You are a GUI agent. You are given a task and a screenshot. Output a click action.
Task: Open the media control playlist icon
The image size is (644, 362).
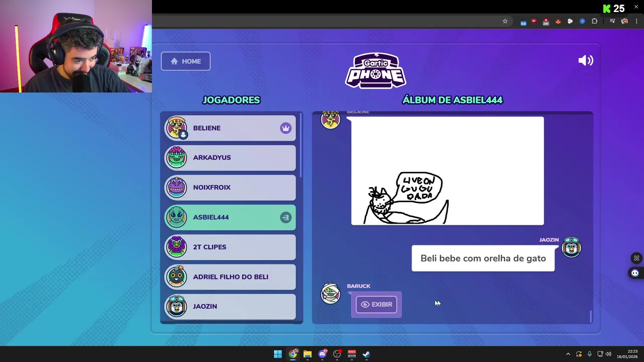[x=612, y=21]
